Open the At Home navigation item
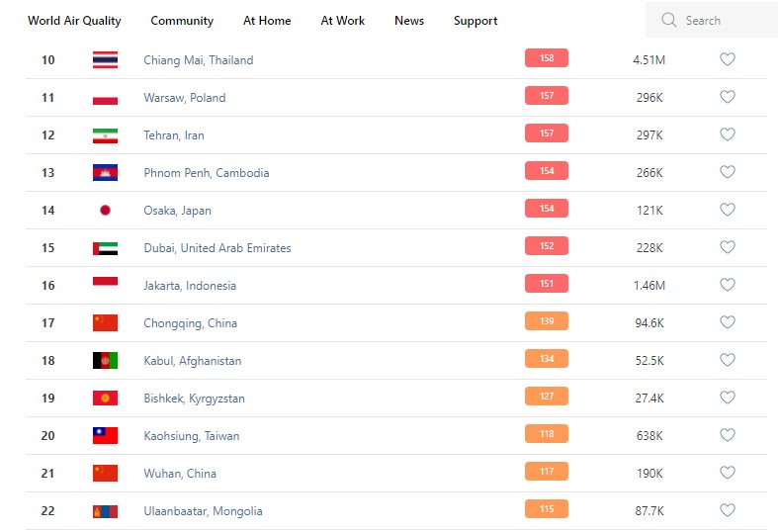 click(267, 21)
